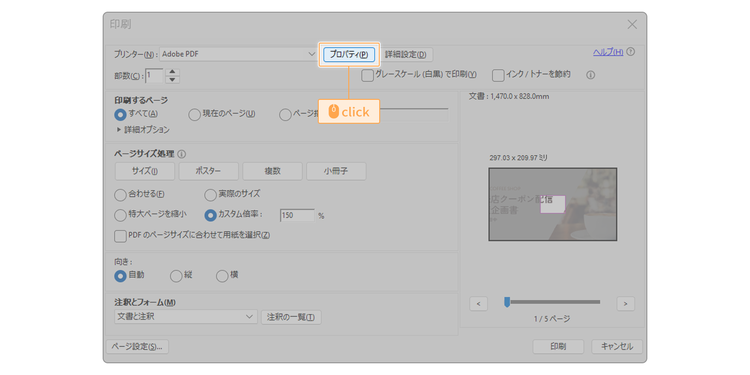
Task: Go to next preview page arrow
Action: coord(626,303)
